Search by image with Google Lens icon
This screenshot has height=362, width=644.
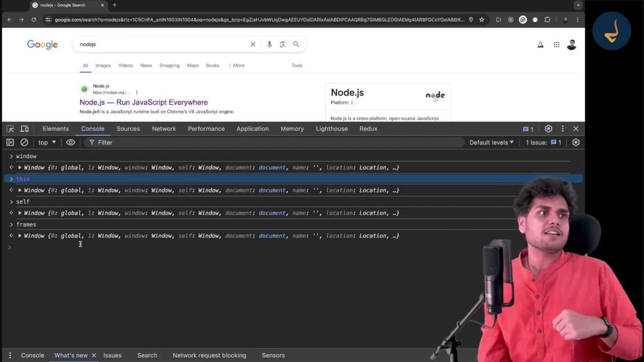(283, 45)
